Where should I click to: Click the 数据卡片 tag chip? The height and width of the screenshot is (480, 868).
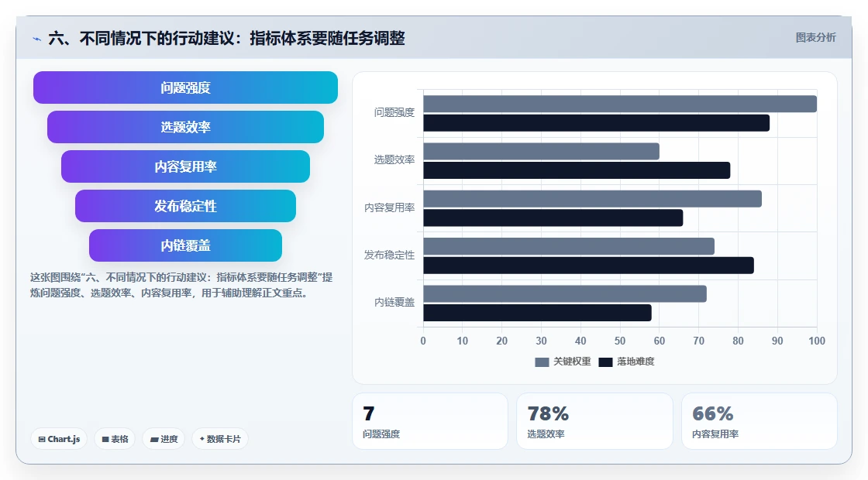pyautogui.click(x=220, y=439)
